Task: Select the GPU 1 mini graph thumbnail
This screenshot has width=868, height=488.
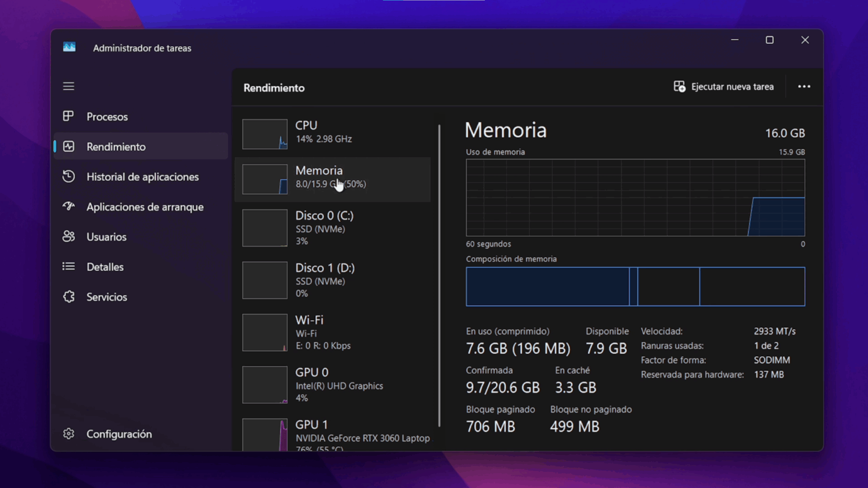Action: pos(265,435)
